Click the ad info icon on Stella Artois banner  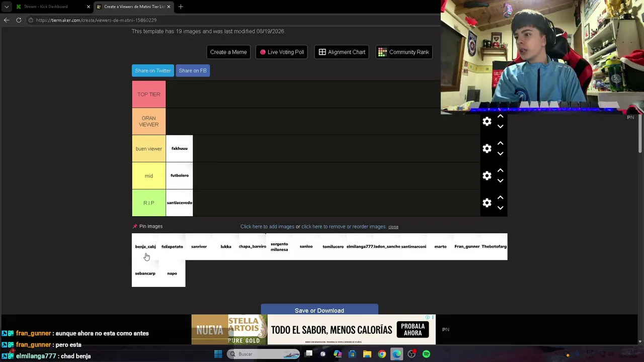pos(428,317)
